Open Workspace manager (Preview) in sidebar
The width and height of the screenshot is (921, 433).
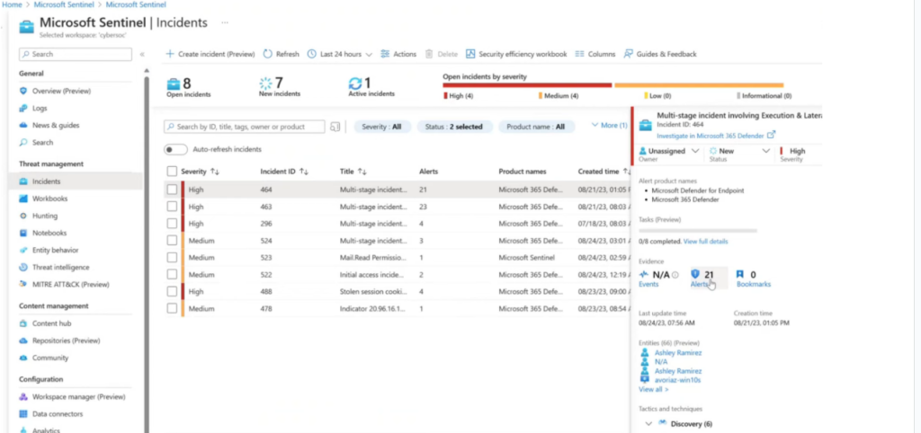coord(80,397)
